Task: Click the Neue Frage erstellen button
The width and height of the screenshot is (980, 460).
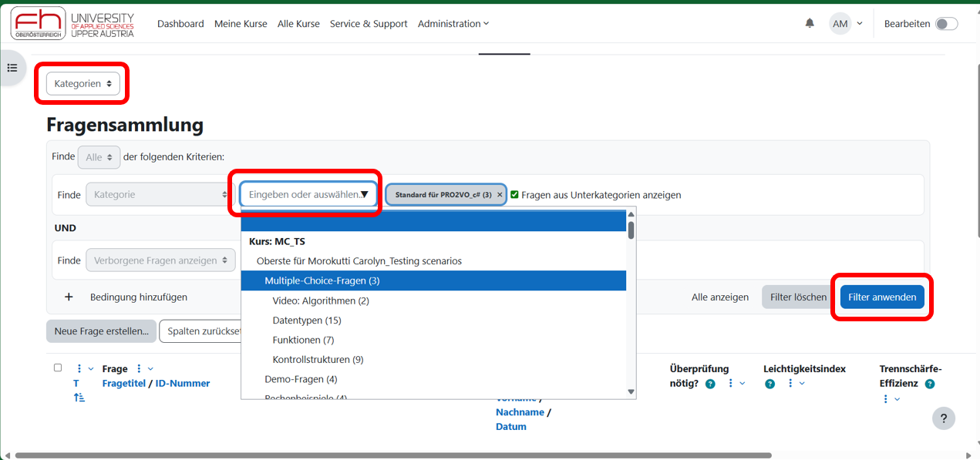Action: (101, 331)
